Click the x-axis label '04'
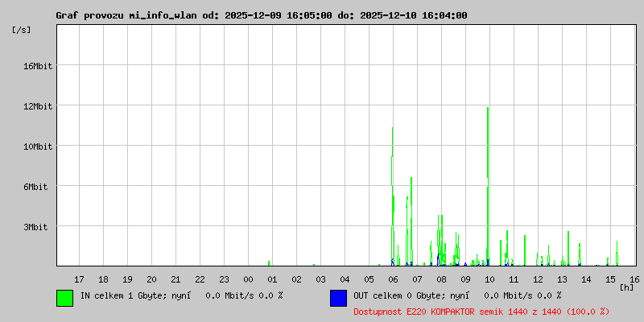 tap(345, 279)
